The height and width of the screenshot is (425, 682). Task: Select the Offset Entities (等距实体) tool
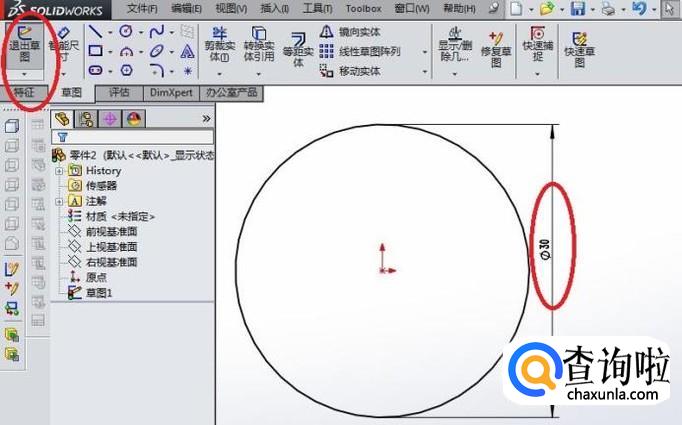coord(298,50)
